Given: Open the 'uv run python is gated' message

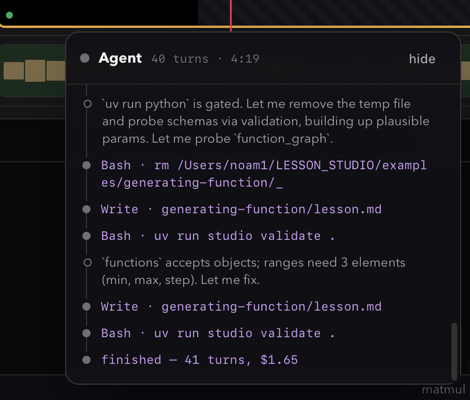Looking at the screenshot, I should point(266,121).
